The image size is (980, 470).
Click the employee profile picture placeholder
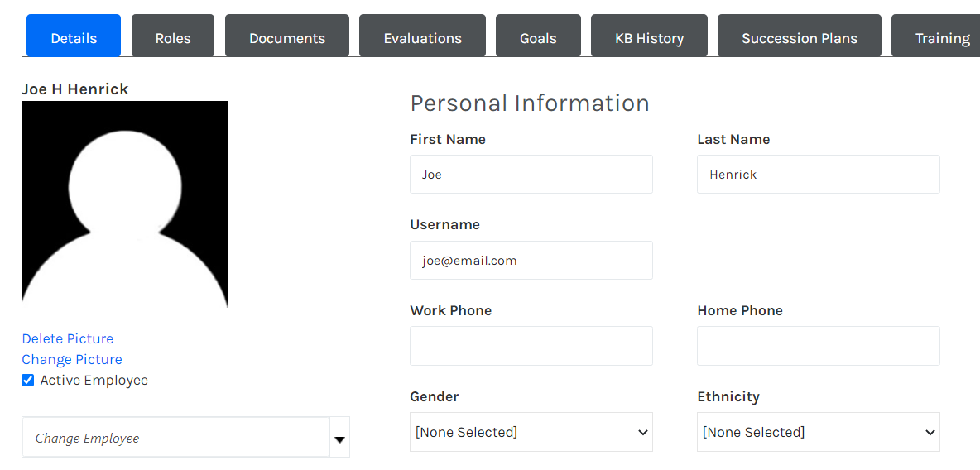coord(125,204)
